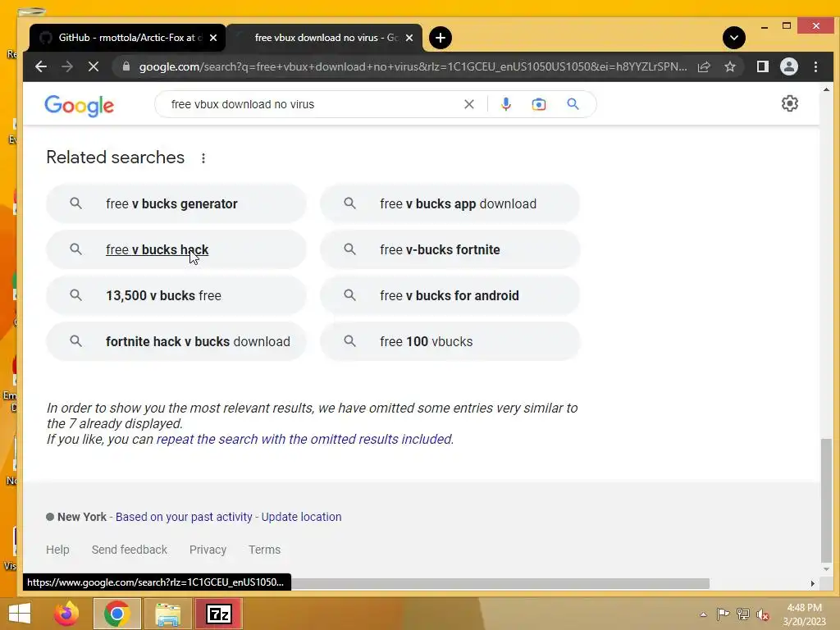Image resolution: width=840 pixels, height=630 pixels.
Task: Click the horizontal scrollbar right arrow
Action: pyautogui.click(x=813, y=583)
